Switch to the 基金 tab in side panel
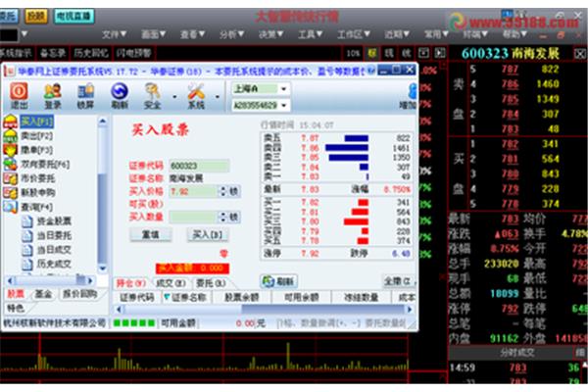This screenshot has width=588, height=392. pos(43,294)
